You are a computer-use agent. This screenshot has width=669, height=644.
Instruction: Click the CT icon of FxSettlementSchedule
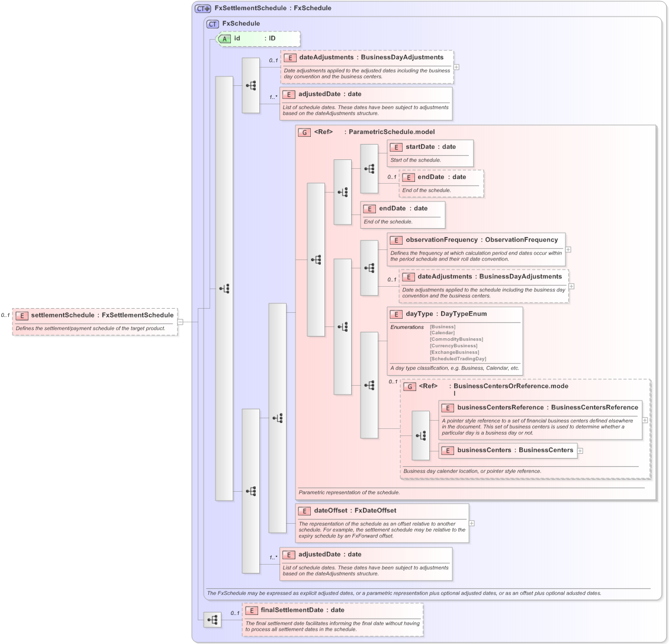click(x=202, y=8)
